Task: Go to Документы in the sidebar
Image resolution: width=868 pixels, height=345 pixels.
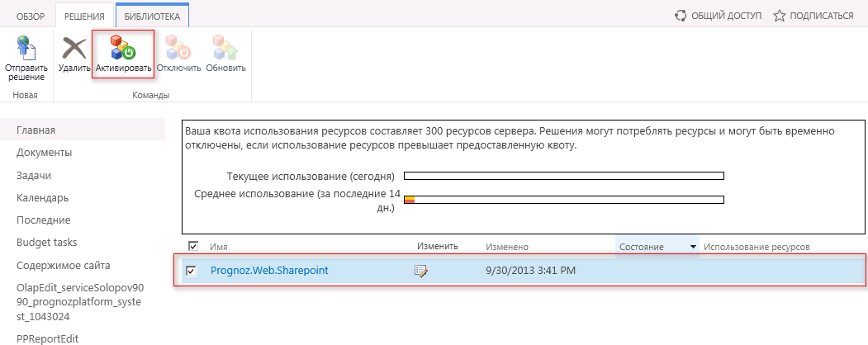Action: pyautogui.click(x=44, y=153)
